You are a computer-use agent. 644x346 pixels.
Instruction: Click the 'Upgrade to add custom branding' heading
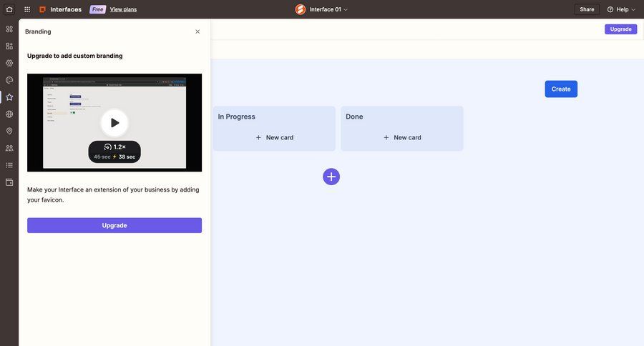click(x=74, y=56)
